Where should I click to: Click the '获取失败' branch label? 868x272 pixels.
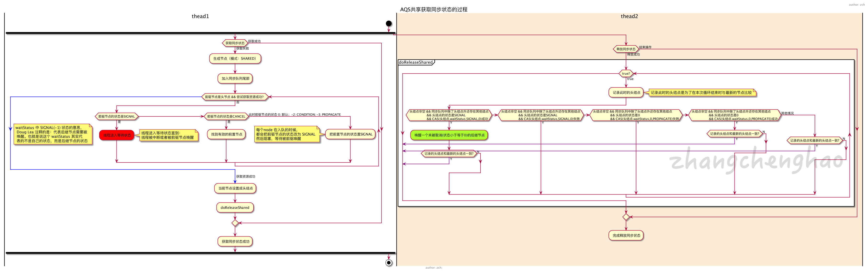click(x=242, y=48)
